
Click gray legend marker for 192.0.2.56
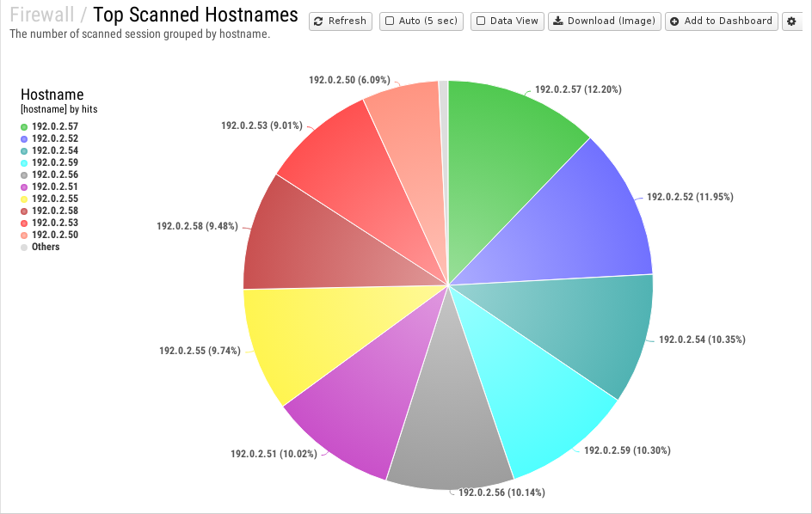coord(25,174)
